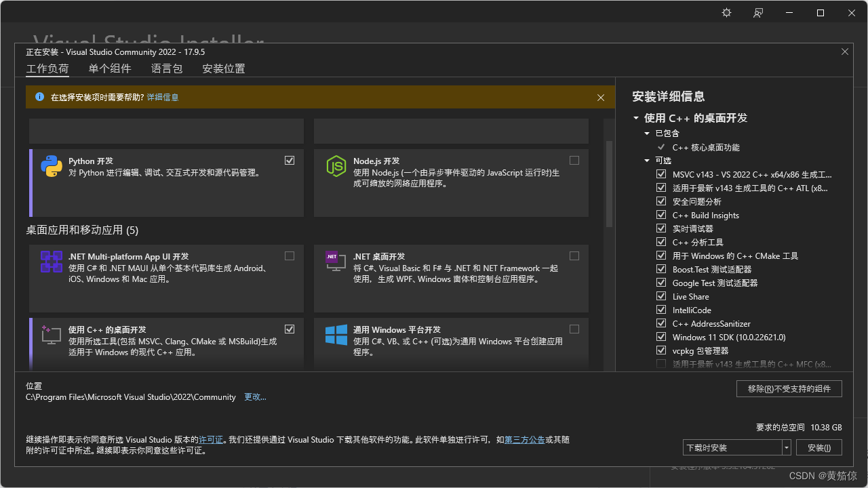868x488 pixels.
Task: Click the .NET 桌面开发 monitor icon
Action: pos(336,262)
